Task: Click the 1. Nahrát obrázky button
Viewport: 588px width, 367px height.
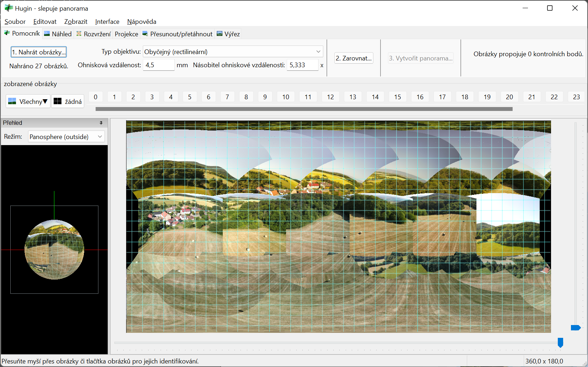Action: [x=39, y=52]
